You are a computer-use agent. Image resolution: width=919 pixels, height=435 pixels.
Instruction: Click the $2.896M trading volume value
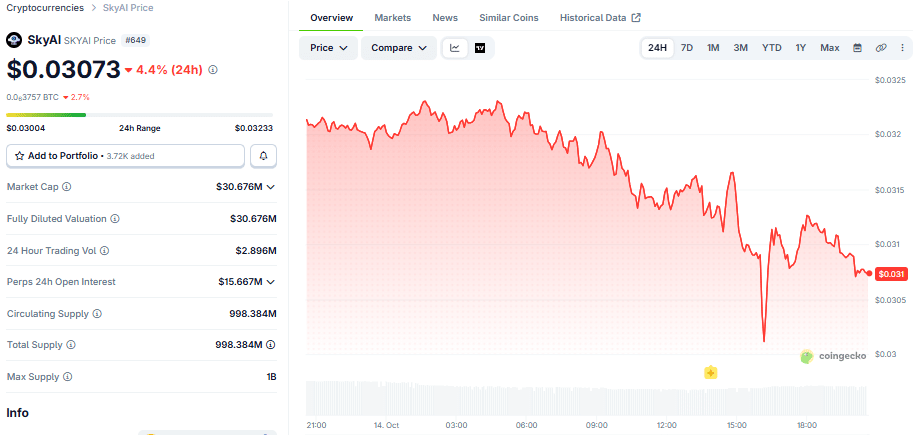(256, 250)
